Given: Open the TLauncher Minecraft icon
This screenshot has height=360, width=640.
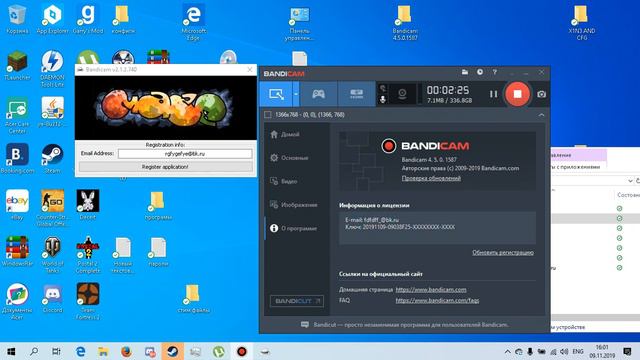Looking at the screenshot, I should tap(17, 66).
